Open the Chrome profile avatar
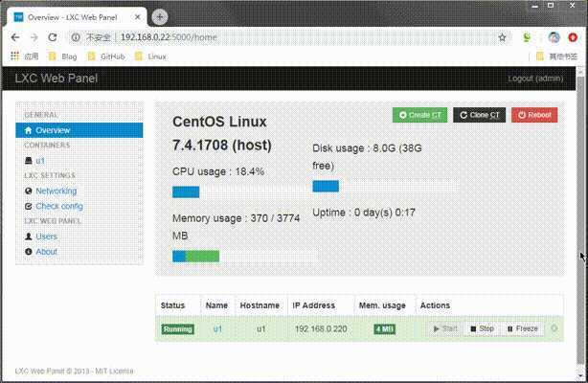 pyautogui.click(x=554, y=37)
